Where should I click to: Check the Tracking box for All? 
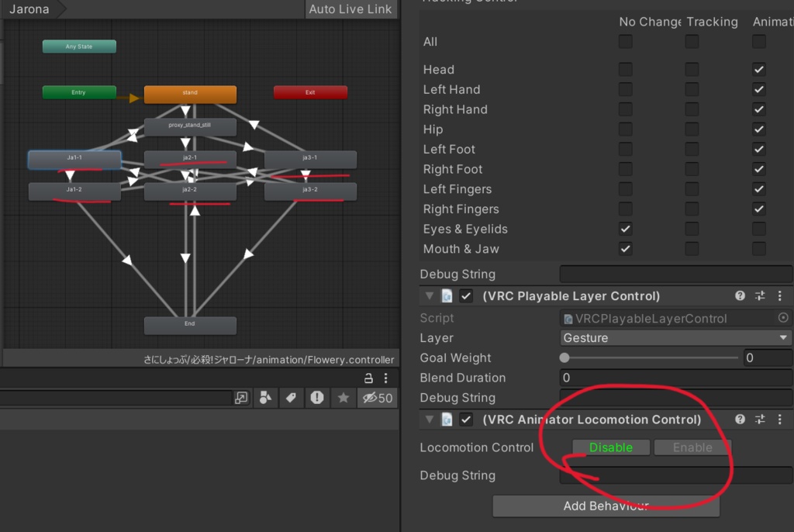692,42
